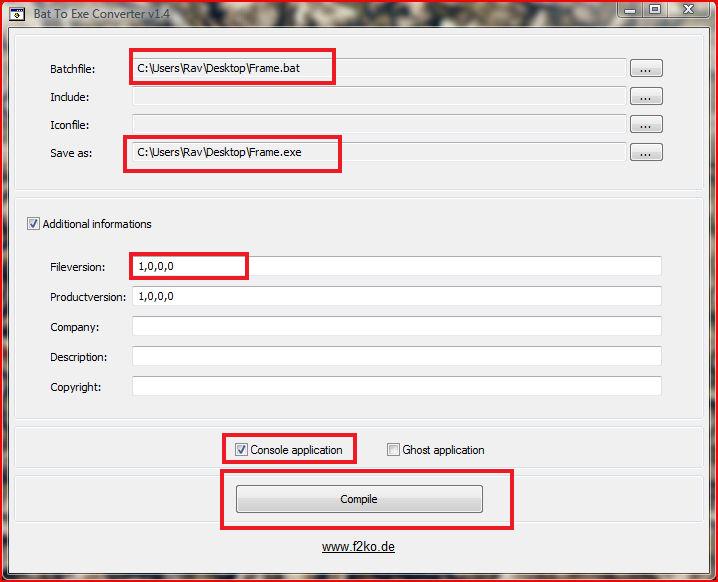Minimize the Bat To Exe Converter window
Screen dimensions: 718x582
tap(630, 10)
